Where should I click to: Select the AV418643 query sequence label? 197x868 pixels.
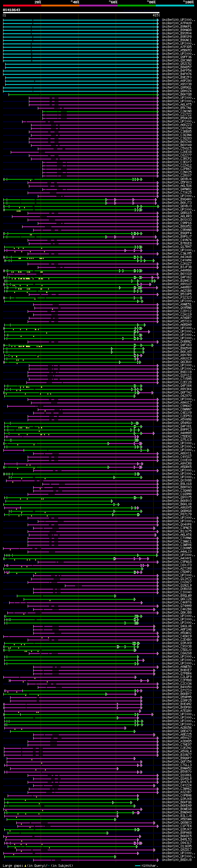[11, 10]
